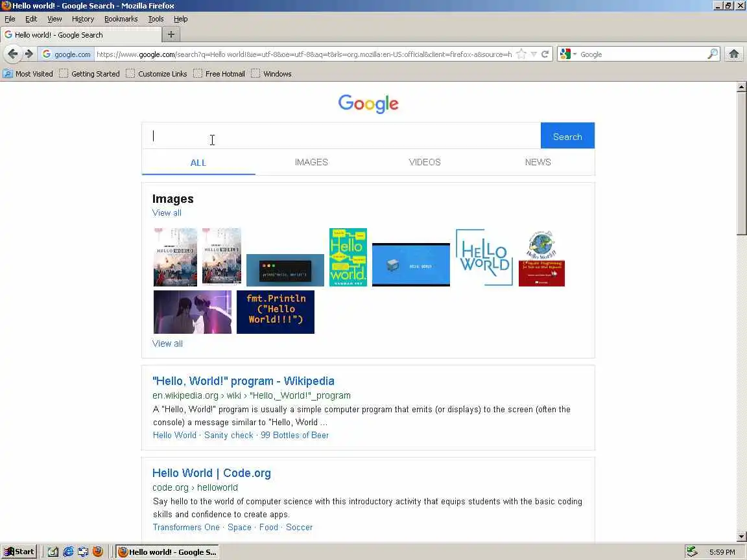The image size is (747, 560).
Task: Open the Getting Started bookmark
Action: pos(89,74)
